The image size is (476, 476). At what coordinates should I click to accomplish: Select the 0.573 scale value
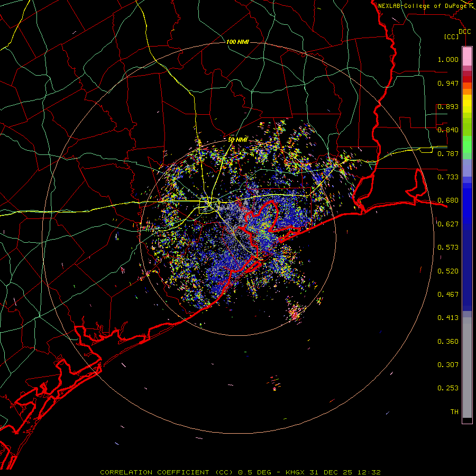point(448,248)
